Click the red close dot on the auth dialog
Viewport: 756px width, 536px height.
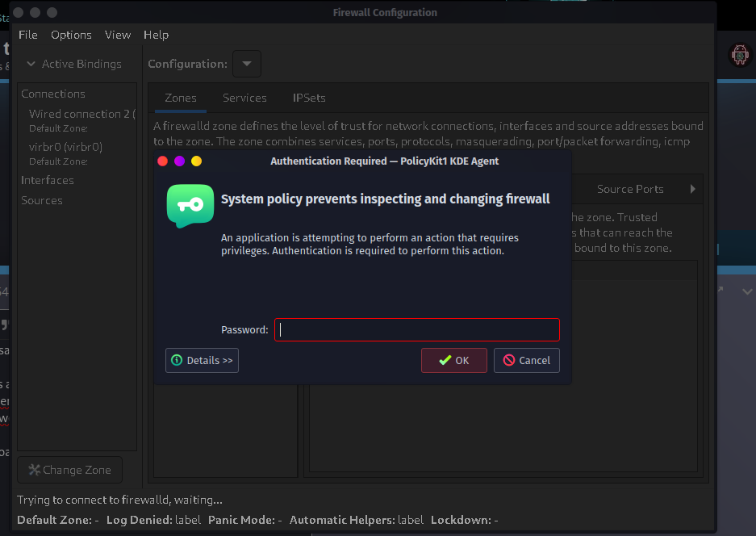point(163,161)
